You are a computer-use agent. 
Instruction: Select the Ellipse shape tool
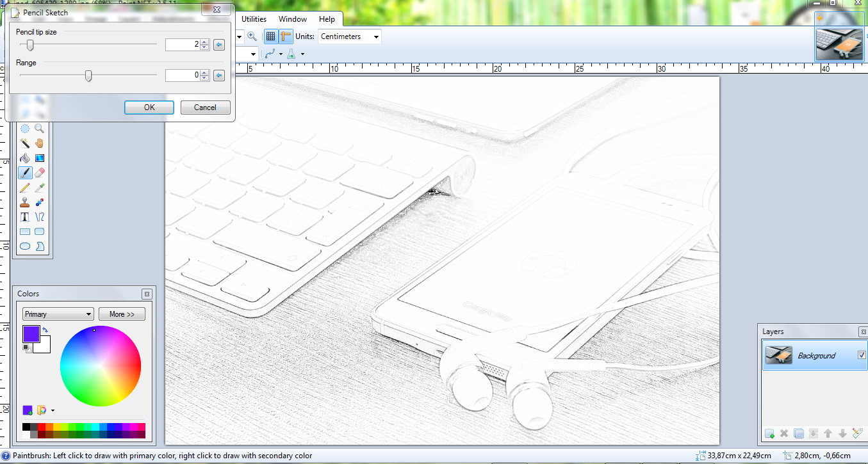click(x=25, y=246)
